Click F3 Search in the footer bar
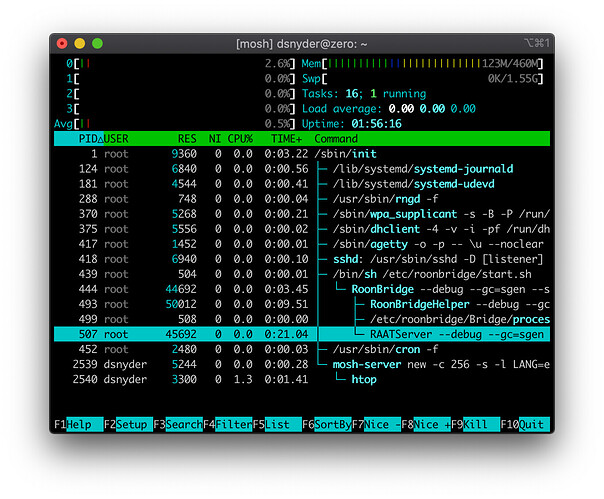 point(178,424)
